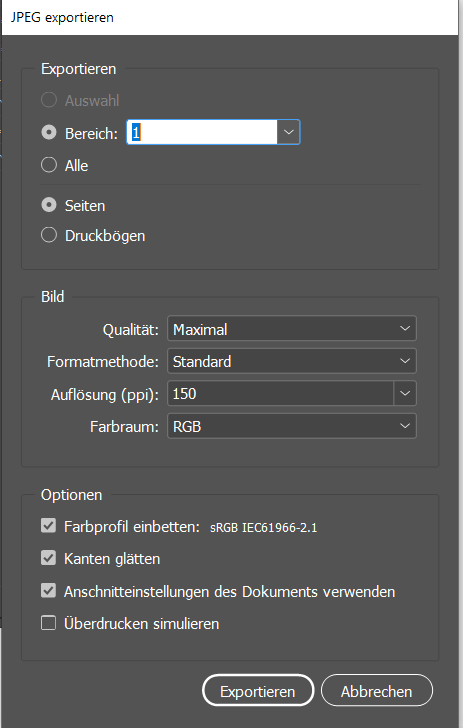
Task: Select the Seiten radio option
Action: (49, 205)
